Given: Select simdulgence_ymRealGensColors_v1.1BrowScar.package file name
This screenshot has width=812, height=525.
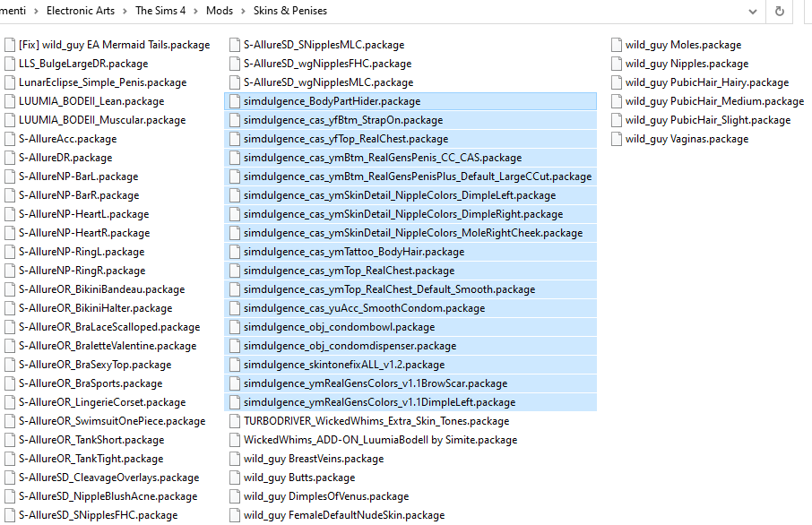Looking at the screenshot, I should tap(376, 383).
